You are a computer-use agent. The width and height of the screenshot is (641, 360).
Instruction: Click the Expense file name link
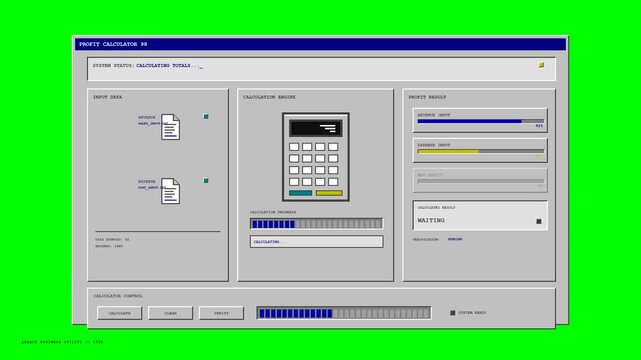[x=151, y=188]
